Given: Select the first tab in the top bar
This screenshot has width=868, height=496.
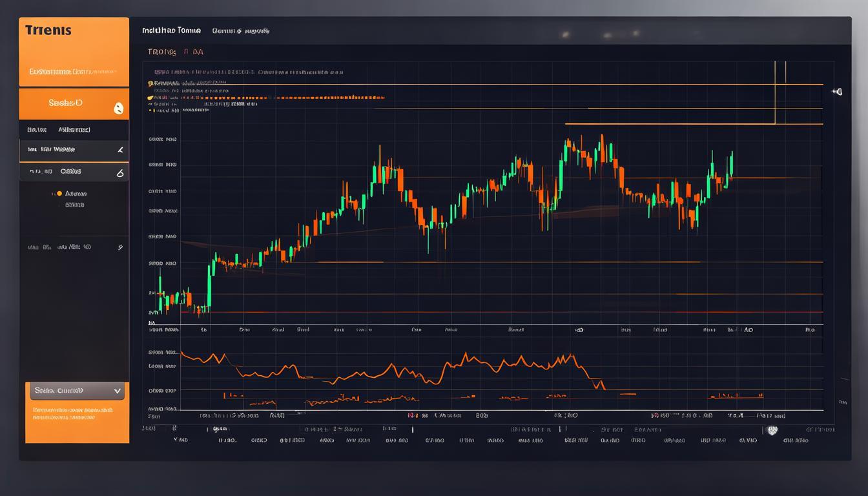Looking at the screenshot, I should (x=171, y=30).
